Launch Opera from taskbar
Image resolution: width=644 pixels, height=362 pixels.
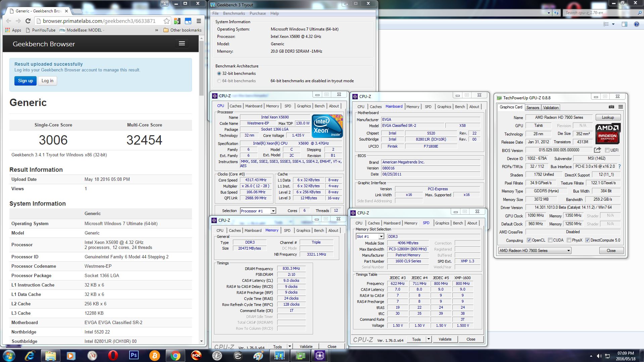113,356
